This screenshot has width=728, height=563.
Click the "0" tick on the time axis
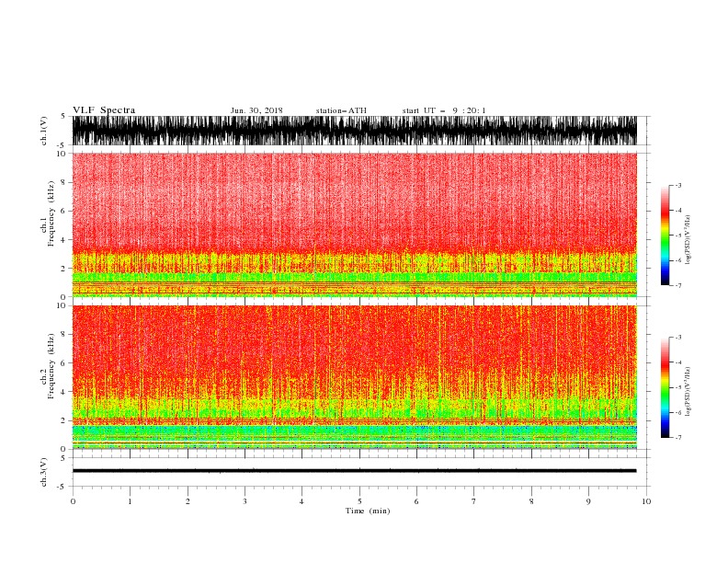pos(73,501)
